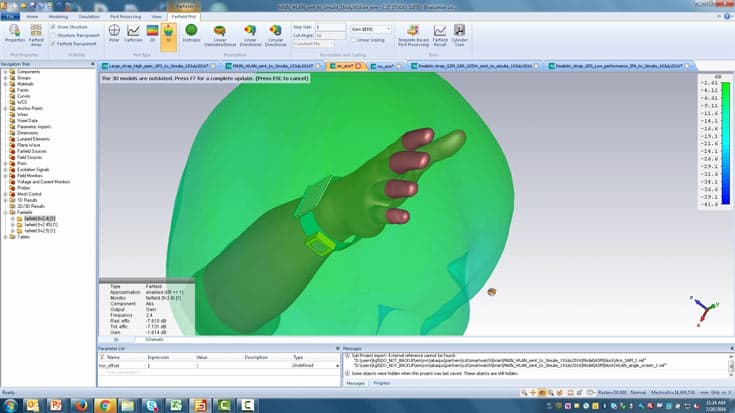Click the Isotropic radiator icon

(191, 33)
